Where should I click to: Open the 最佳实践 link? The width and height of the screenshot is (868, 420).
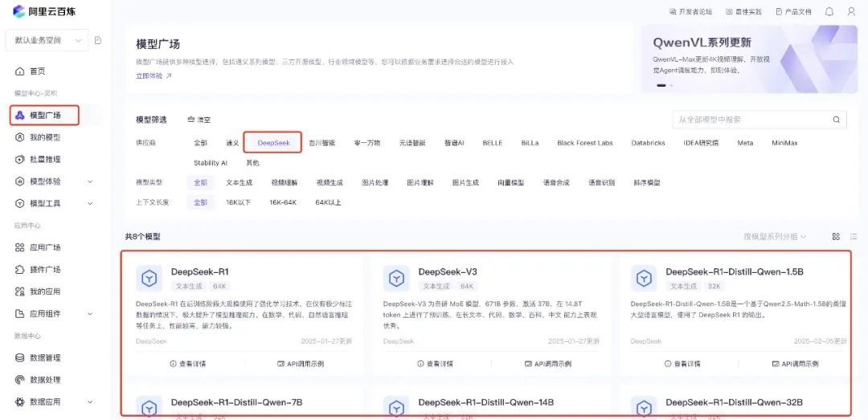743,11
